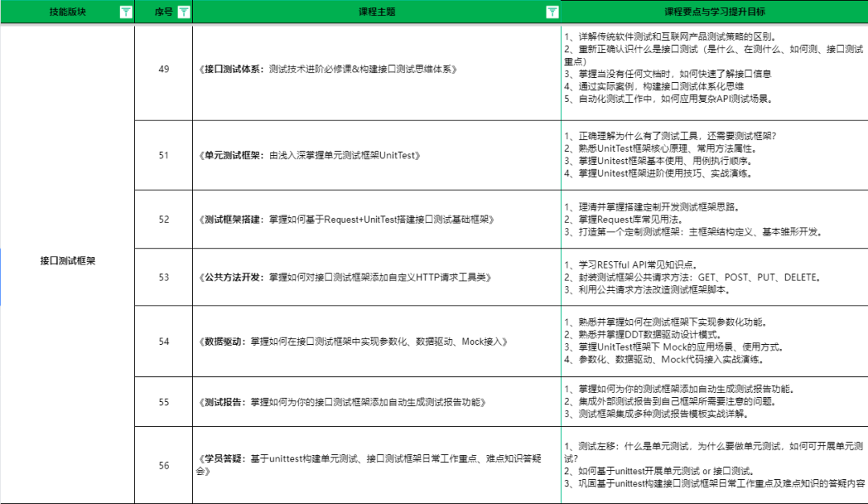The image size is (868, 504).
Task: Select the cell with number 53
Action: 164,277
